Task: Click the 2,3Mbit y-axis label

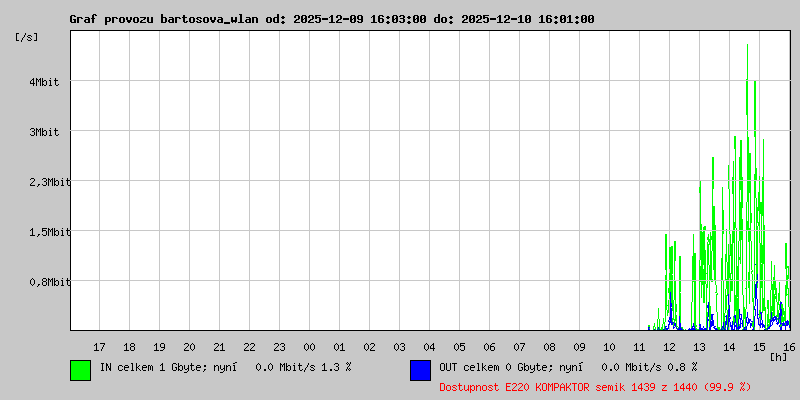Action: tap(50, 182)
